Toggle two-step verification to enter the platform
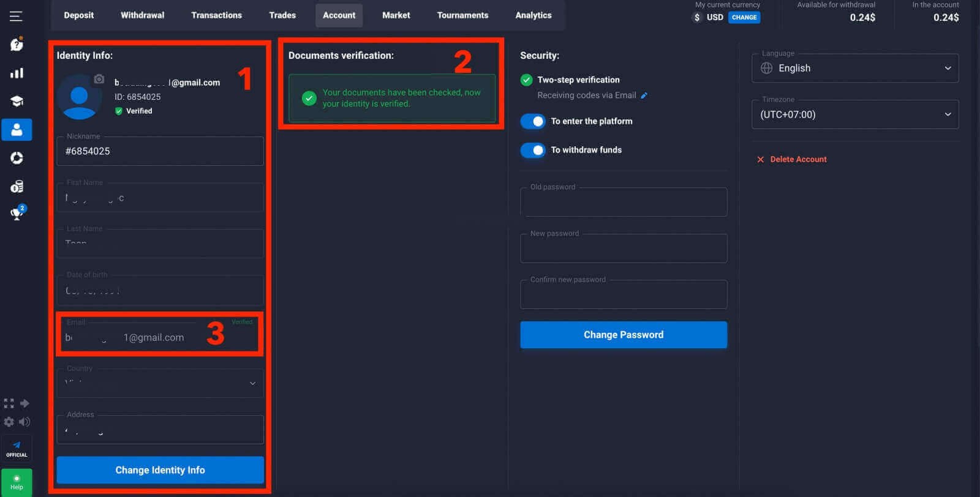The image size is (980, 497). 532,121
